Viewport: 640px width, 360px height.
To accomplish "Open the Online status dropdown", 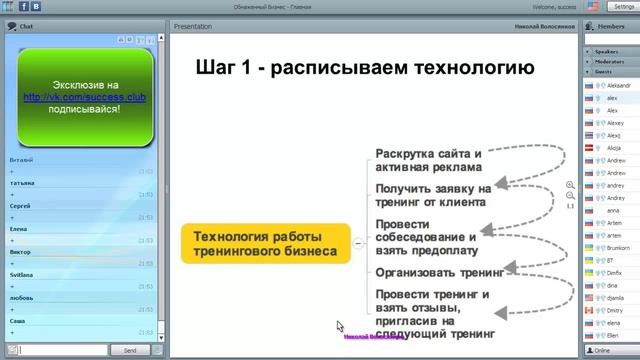I will pos(612,351).
